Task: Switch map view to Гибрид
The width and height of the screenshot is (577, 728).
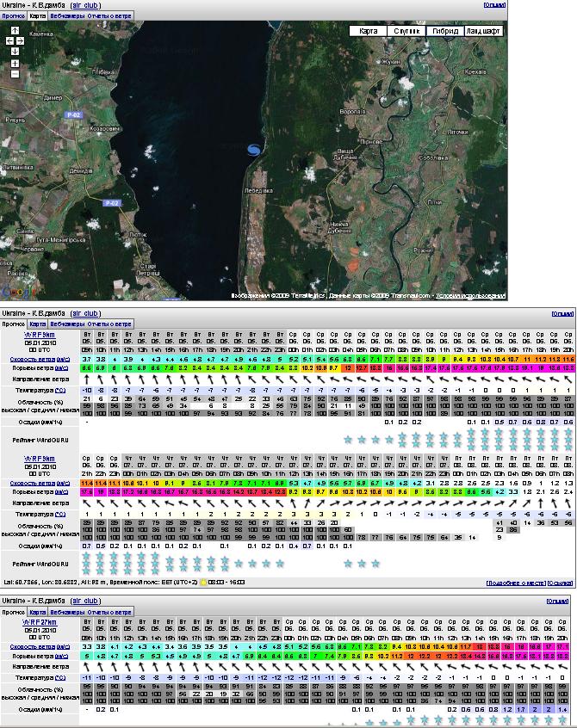Action: pos(444,31)
